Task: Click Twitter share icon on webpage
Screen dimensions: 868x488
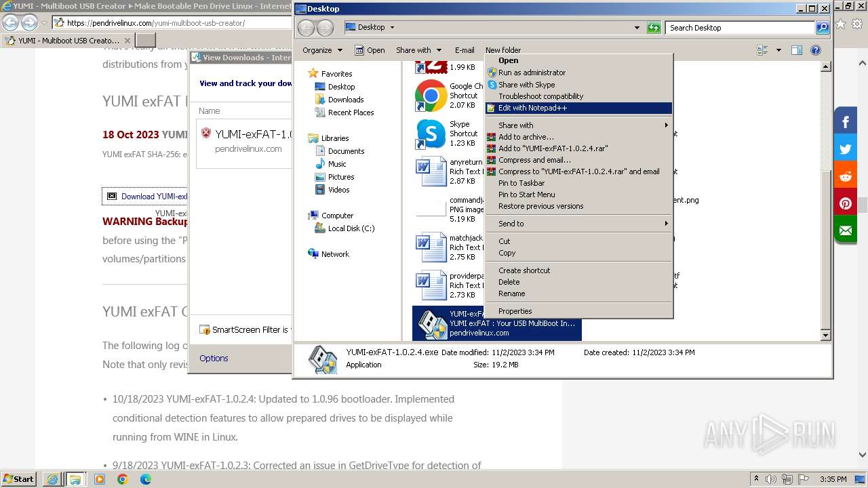Action: [x=846, y=149]
